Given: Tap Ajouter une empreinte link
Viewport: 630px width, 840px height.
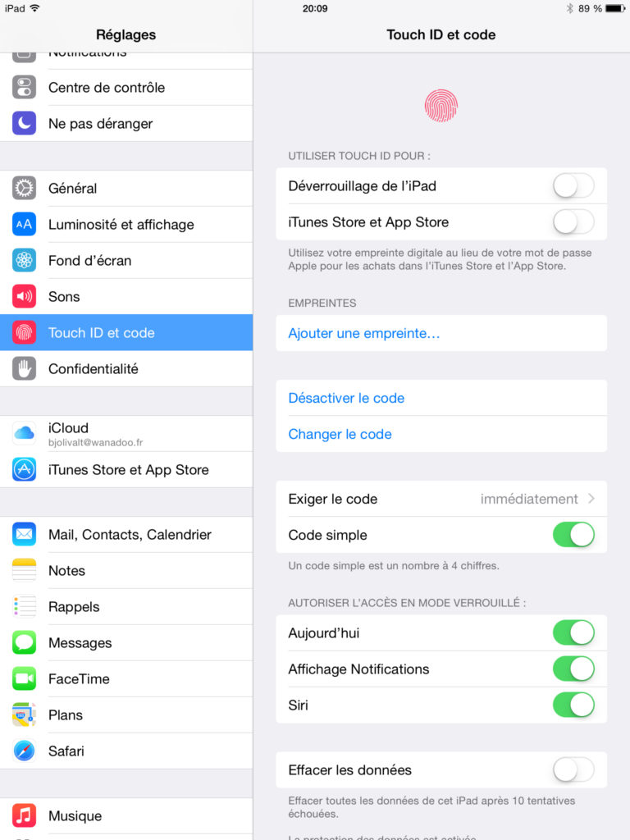Looking at the screenshot, I should [x=363, y=333].
